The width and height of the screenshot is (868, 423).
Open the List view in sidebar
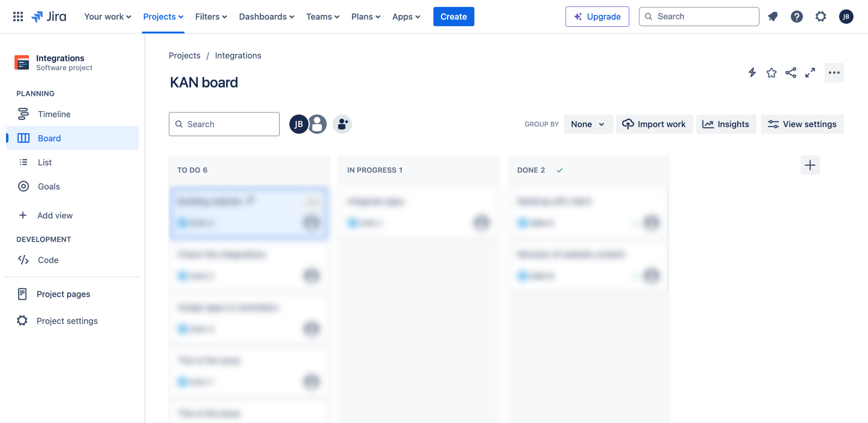45,162
